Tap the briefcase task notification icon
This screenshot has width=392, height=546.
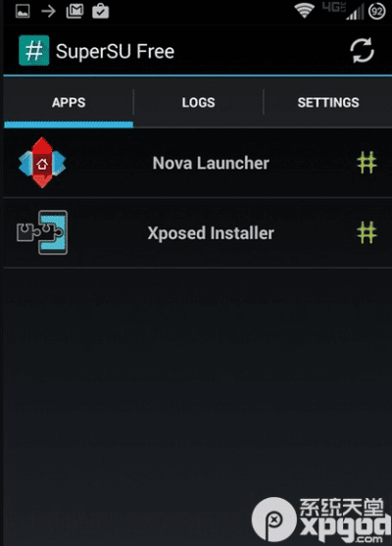(x=101, y=11)
